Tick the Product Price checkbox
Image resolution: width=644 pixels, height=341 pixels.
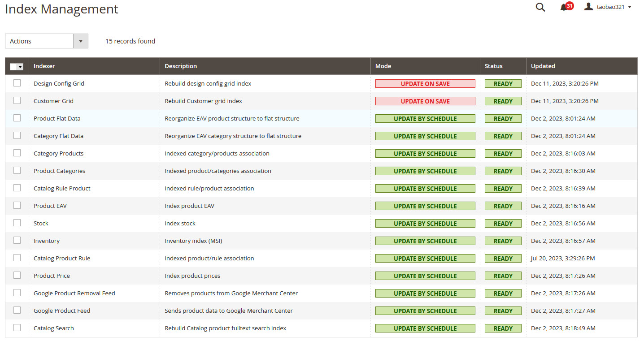17,275
